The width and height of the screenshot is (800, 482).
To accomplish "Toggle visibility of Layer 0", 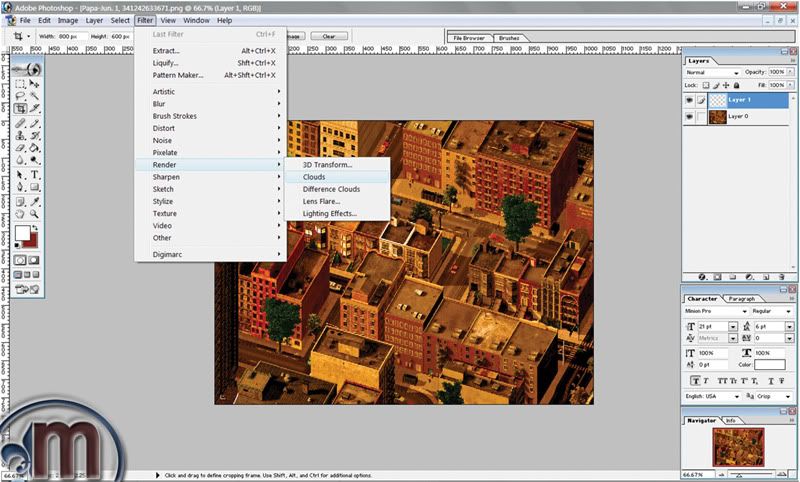I will (x=691, y=116).
